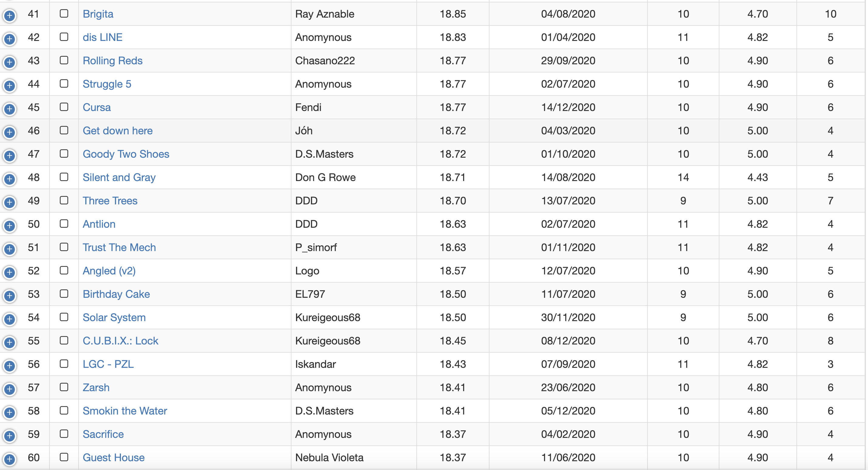Expand row 45 Cursa details
Image resolution: width=868 pixels, height=470 pixels.
(10, 109)
